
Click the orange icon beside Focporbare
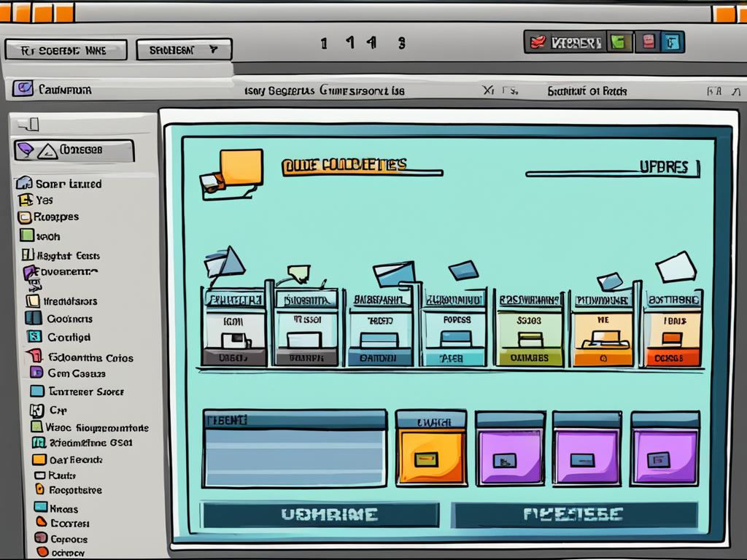pyautogui.click(x=40, y=489)
